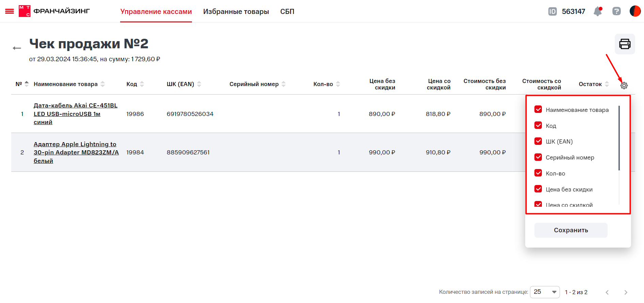Open Адаптер Apple Lightning product link
Viewport: 644px width, 303px height.
(x=76, y=152)
